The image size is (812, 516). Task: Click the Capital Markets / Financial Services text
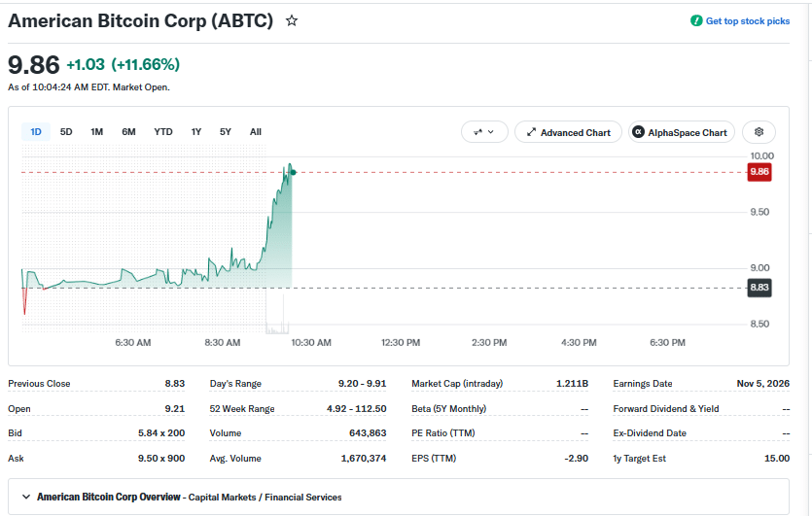coord(265,498)
